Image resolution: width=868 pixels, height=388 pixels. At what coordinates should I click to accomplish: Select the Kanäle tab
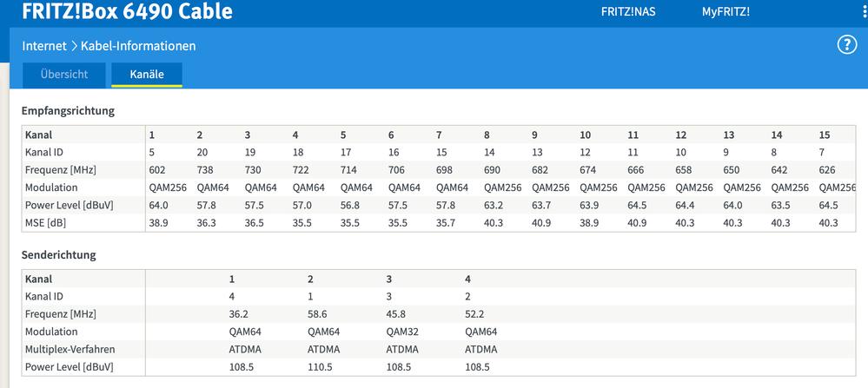tap(147, 75)
